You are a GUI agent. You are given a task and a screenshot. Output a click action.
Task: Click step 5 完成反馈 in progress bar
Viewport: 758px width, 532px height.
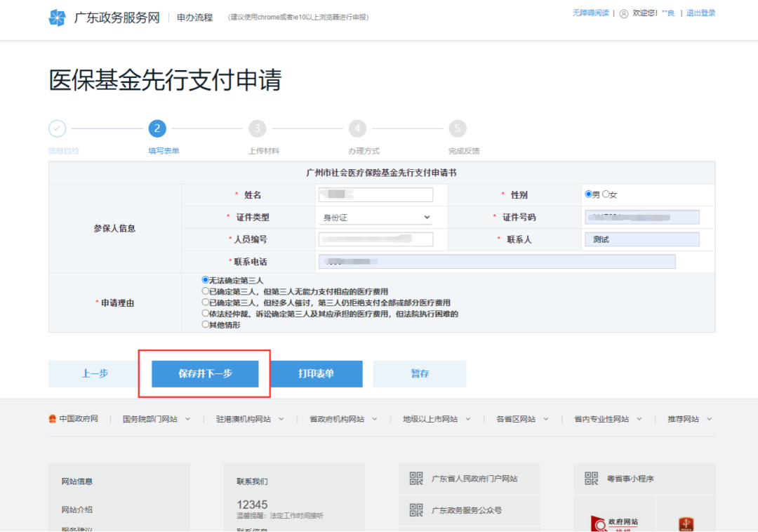(x=458, y=128)
